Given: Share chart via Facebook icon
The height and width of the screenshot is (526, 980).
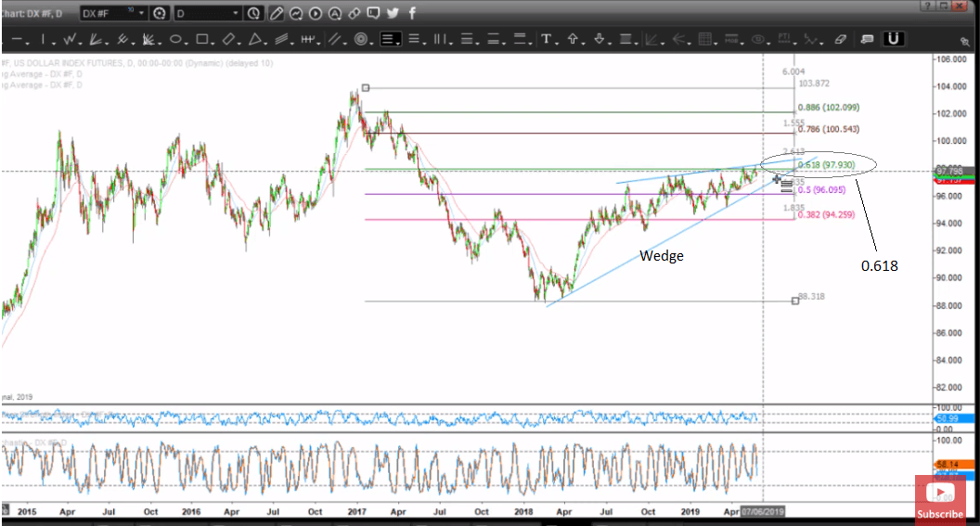Looking at the screenshot, I should tap(411, 13).
